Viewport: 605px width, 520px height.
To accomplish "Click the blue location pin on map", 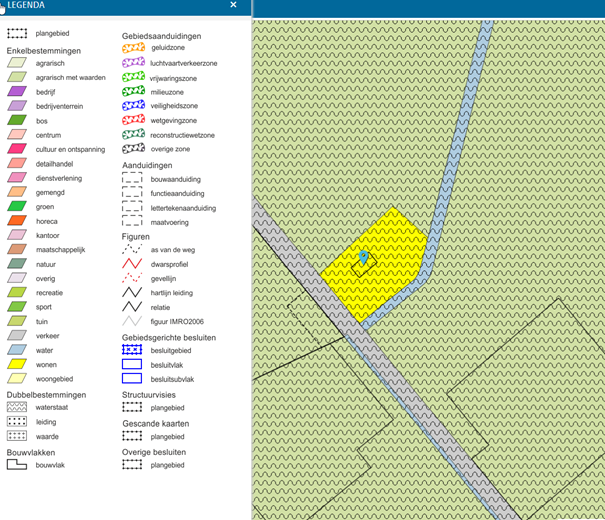I will tap(363, 257).
